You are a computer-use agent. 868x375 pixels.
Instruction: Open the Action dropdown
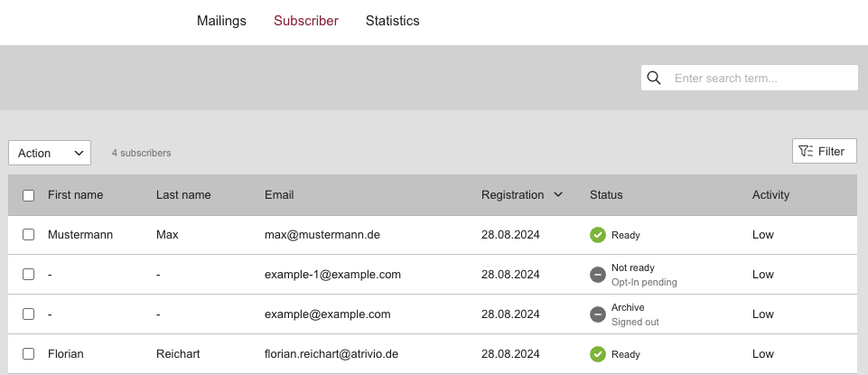pyautogui.click(x=50, y=153)
